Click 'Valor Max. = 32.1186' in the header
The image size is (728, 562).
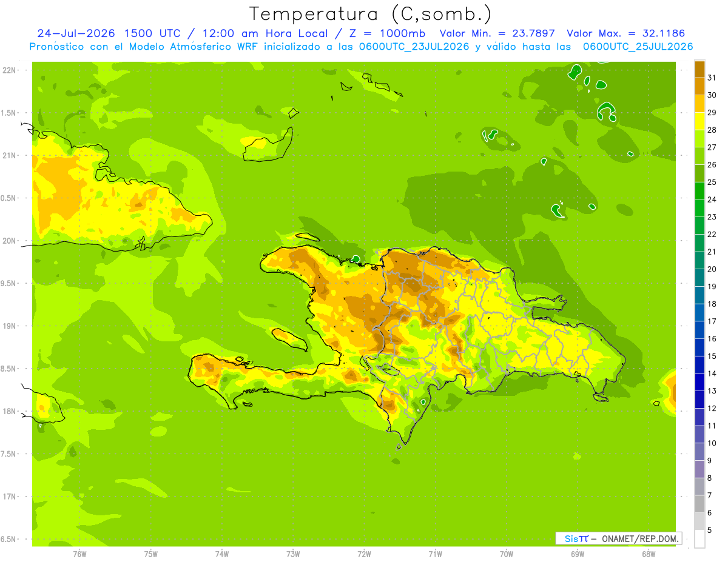pos(626,33)
